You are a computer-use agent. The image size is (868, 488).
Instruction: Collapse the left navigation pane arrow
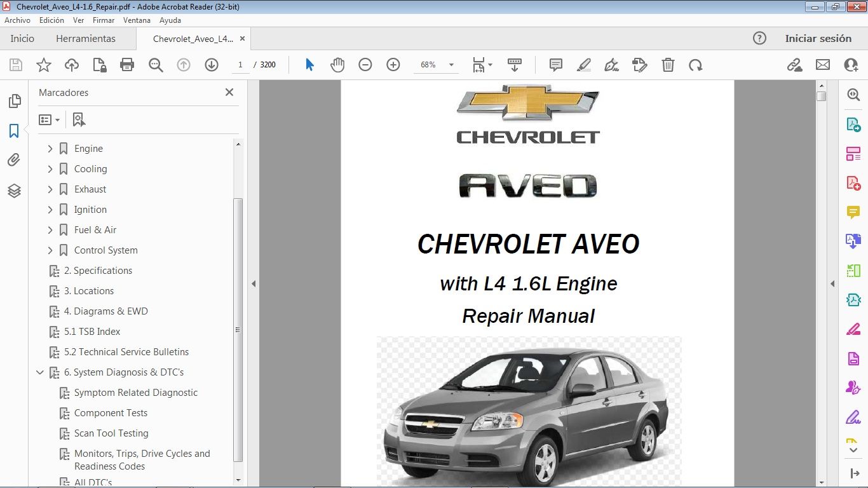click(x=254, y=284)
